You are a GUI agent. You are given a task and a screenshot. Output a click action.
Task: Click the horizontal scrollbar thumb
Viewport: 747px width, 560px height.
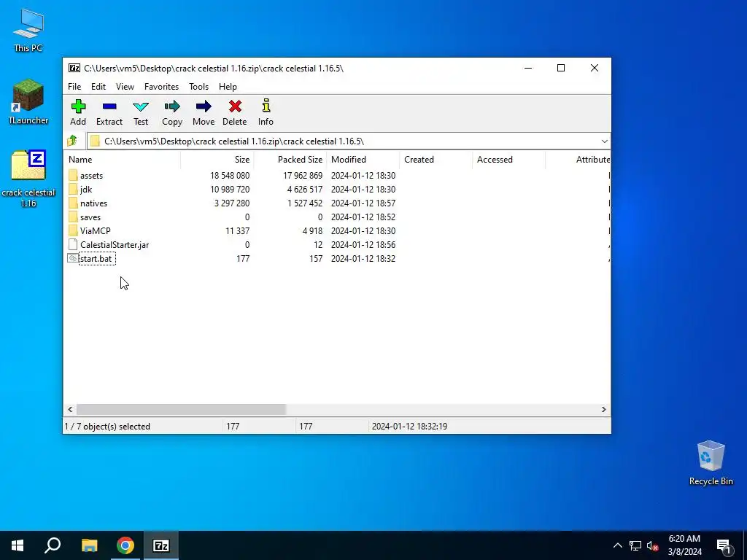[x=181, y=409]
